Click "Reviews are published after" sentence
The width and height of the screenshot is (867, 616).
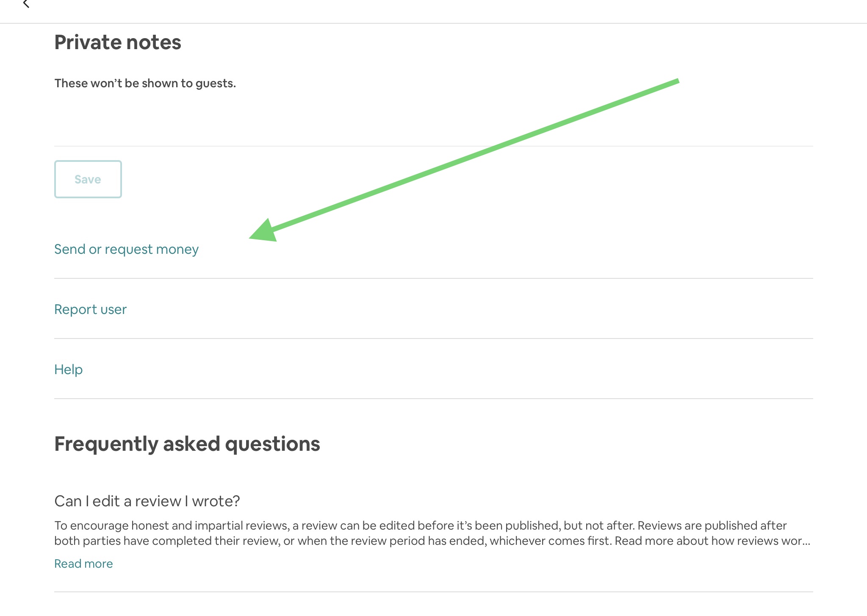coord(712,525)
